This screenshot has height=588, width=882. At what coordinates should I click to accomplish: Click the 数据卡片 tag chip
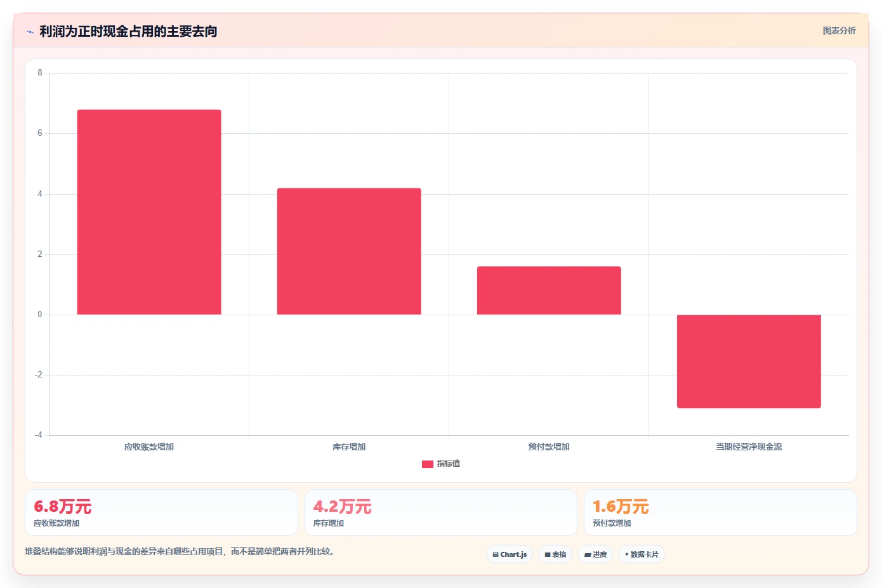642,554
